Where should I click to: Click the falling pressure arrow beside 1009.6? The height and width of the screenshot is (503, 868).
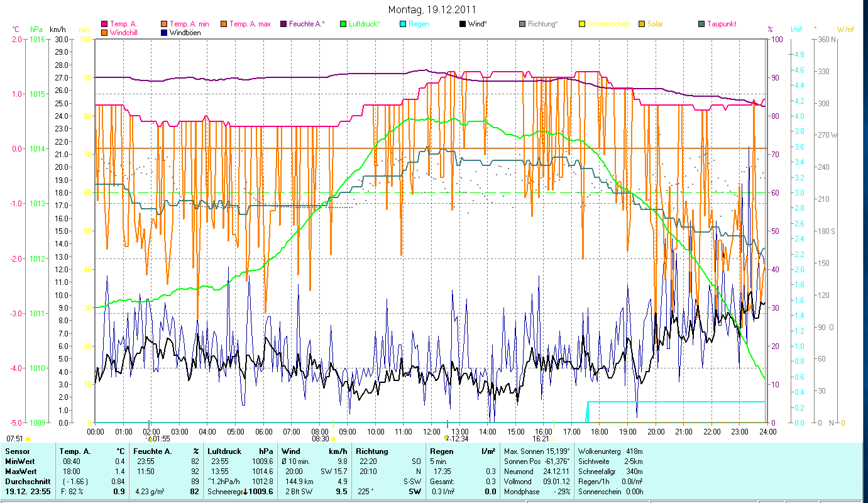(x=245, y=492)
